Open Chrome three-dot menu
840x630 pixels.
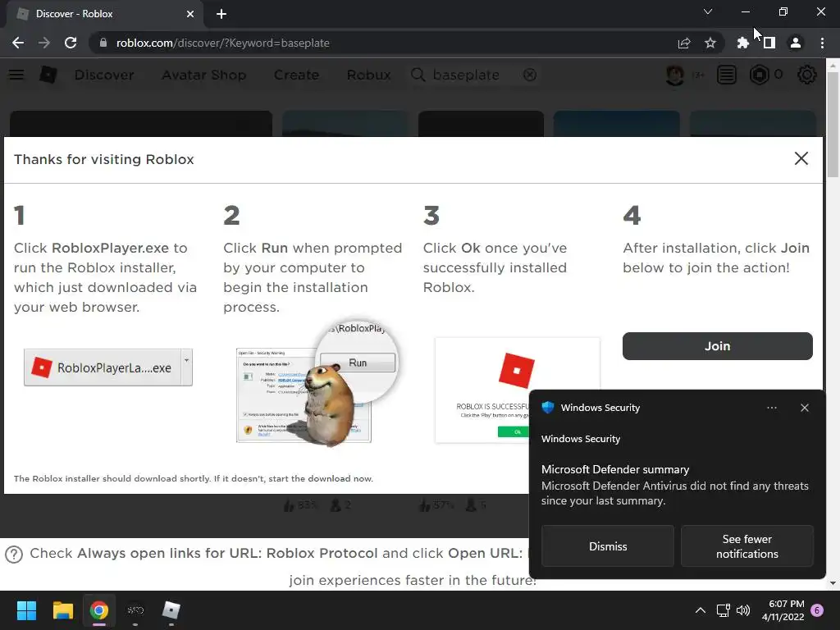pos(822,43)
